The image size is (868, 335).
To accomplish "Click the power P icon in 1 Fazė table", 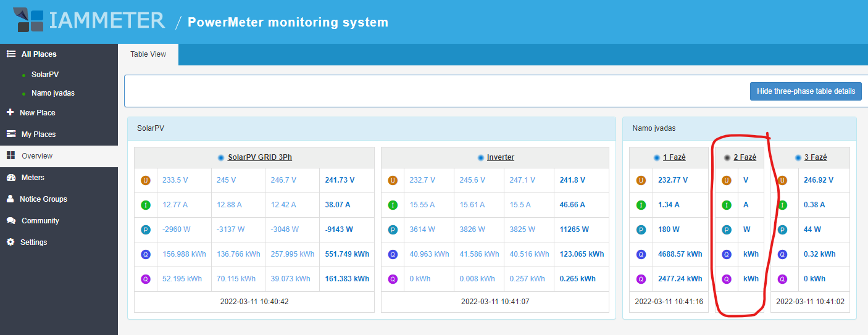I will click(641, 230).
